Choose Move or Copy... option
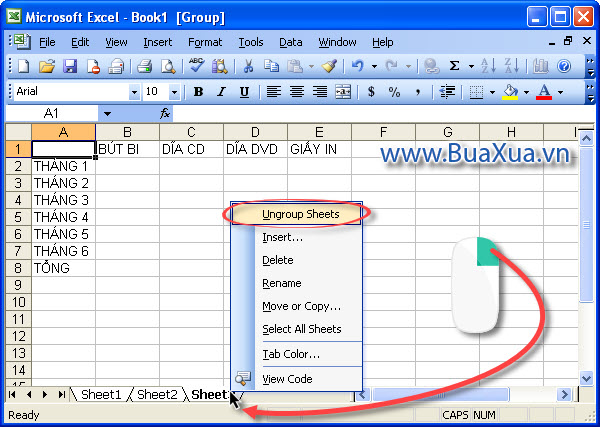 (x=296, y=306)
